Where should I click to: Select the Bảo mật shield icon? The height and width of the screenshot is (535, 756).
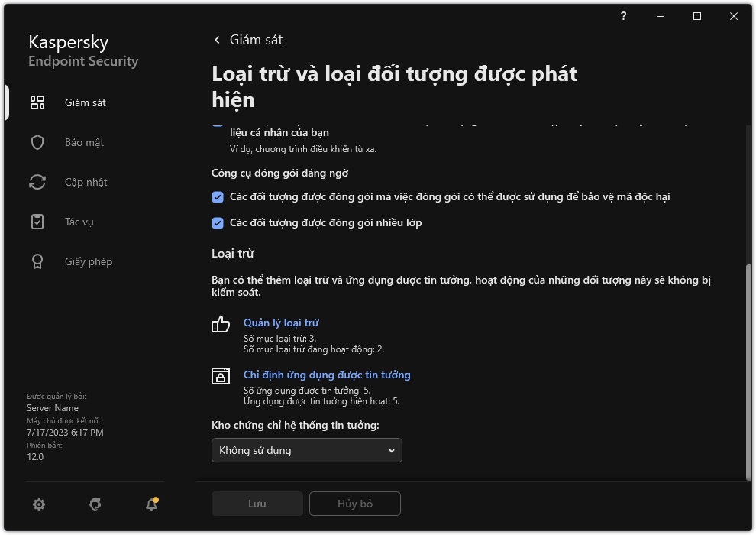(37, 141)
